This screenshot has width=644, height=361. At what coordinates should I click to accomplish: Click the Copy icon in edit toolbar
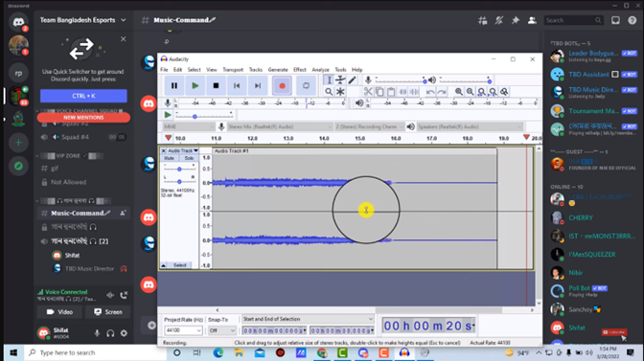(x=379, y=92)
